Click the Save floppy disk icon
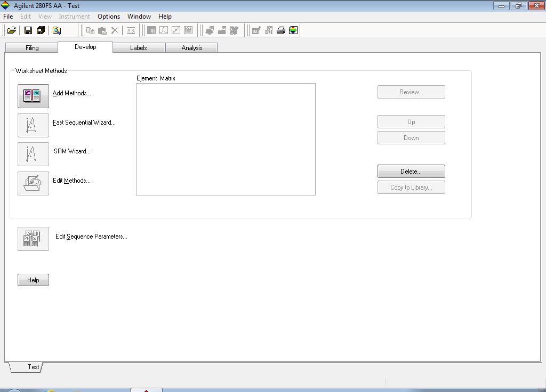 coord(28,30)
